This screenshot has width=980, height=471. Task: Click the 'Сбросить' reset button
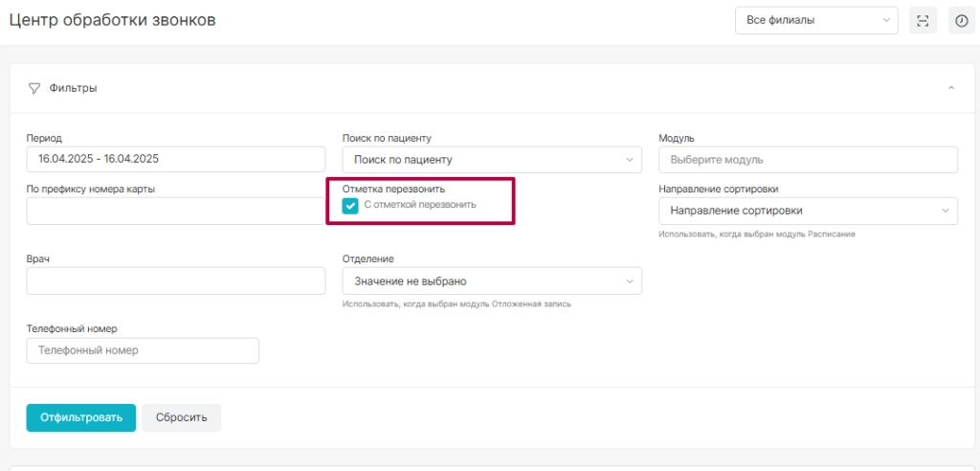point(181,417)
